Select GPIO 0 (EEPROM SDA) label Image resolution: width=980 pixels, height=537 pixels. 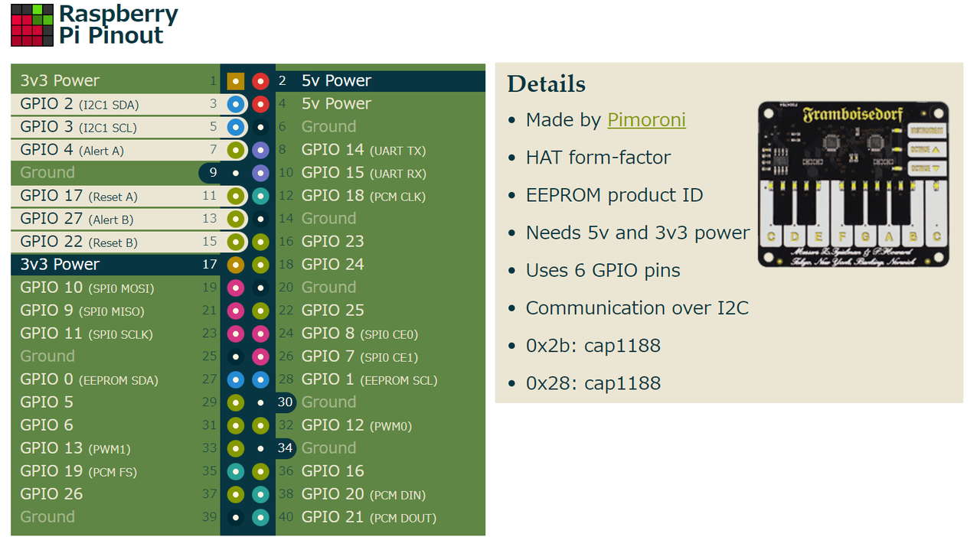click(x=89, y=379)
